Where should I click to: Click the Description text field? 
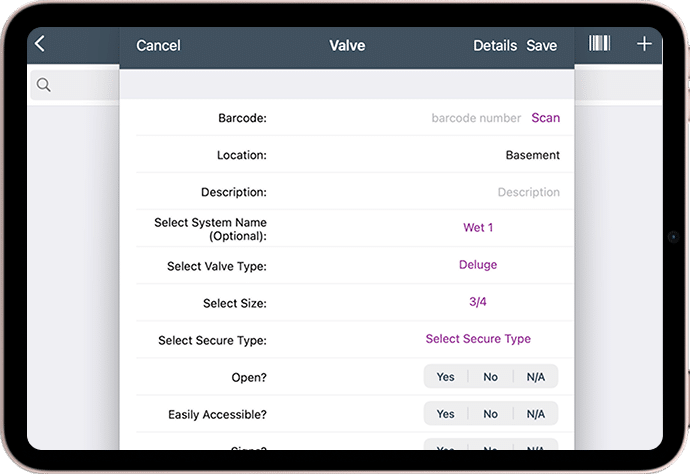[529, 192]
